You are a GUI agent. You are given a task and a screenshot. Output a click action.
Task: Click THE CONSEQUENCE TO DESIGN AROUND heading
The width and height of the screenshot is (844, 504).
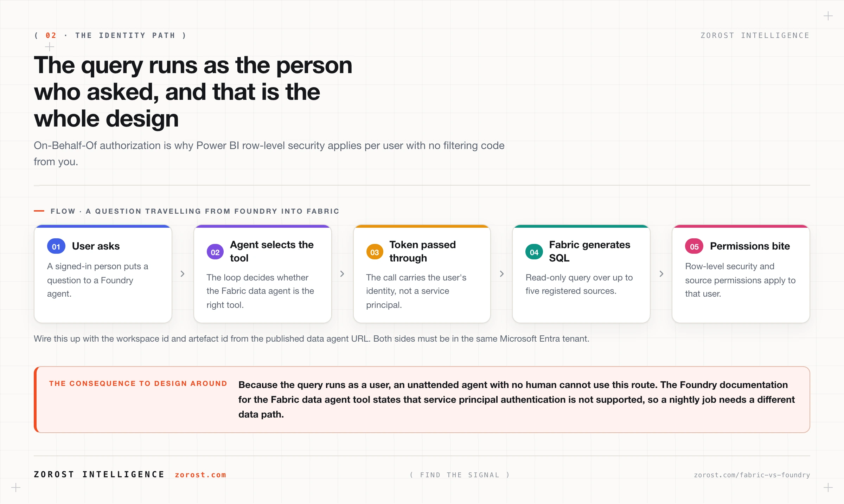[138, 383]
